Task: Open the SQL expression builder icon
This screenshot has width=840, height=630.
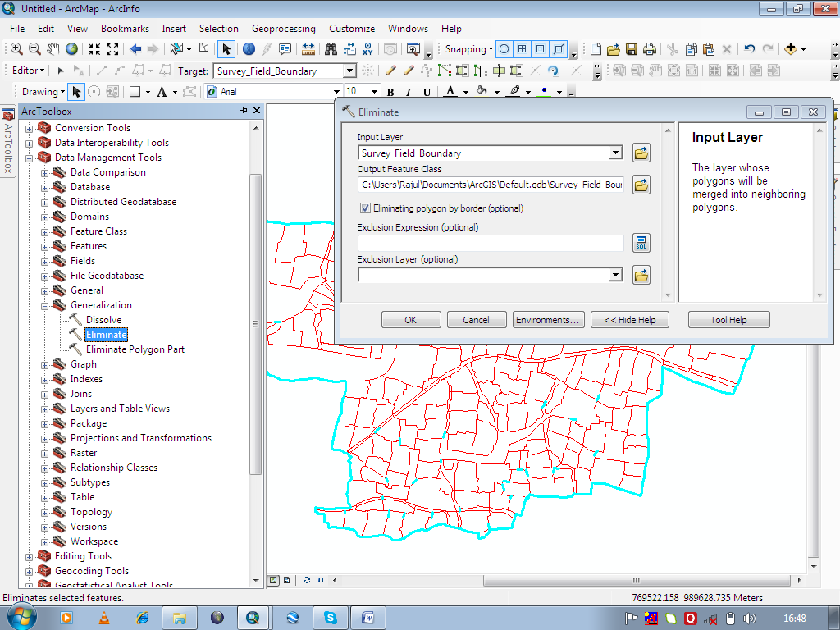Action: point(641,243)
